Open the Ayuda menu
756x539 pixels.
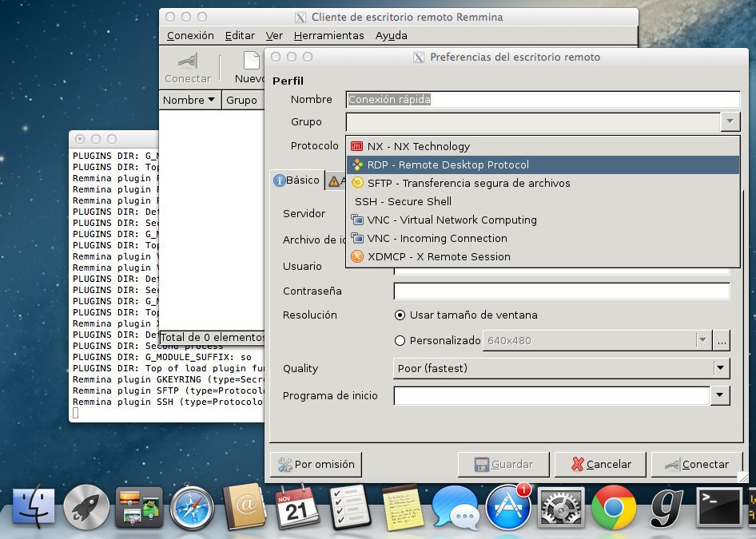point(391,36)
